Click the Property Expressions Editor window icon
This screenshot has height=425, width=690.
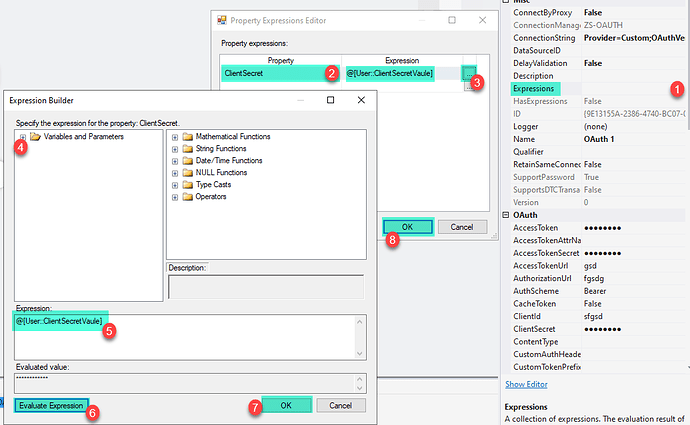[x=222, y=19]
